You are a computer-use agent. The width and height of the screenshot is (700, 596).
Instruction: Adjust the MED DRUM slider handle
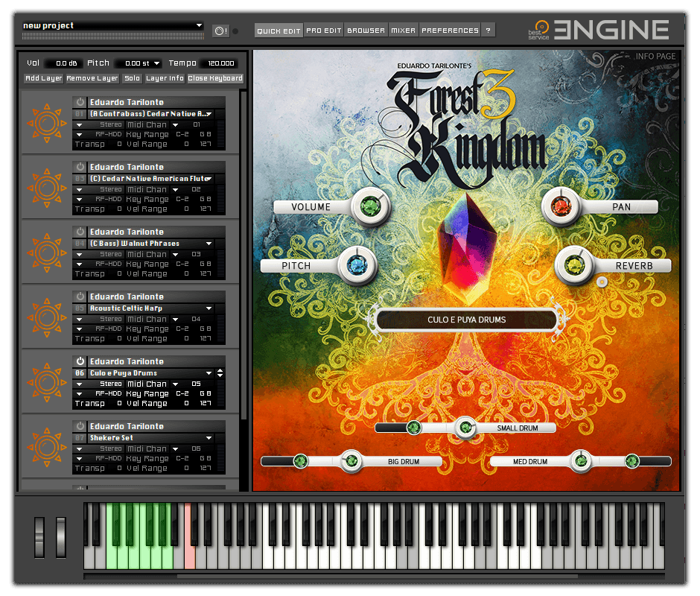631,460
